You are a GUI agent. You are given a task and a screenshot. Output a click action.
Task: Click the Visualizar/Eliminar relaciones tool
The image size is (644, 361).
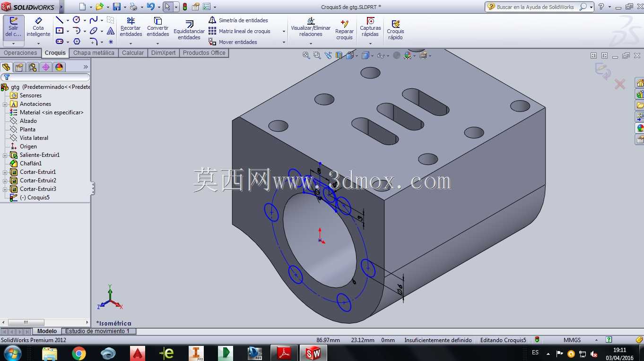point(311,27)
